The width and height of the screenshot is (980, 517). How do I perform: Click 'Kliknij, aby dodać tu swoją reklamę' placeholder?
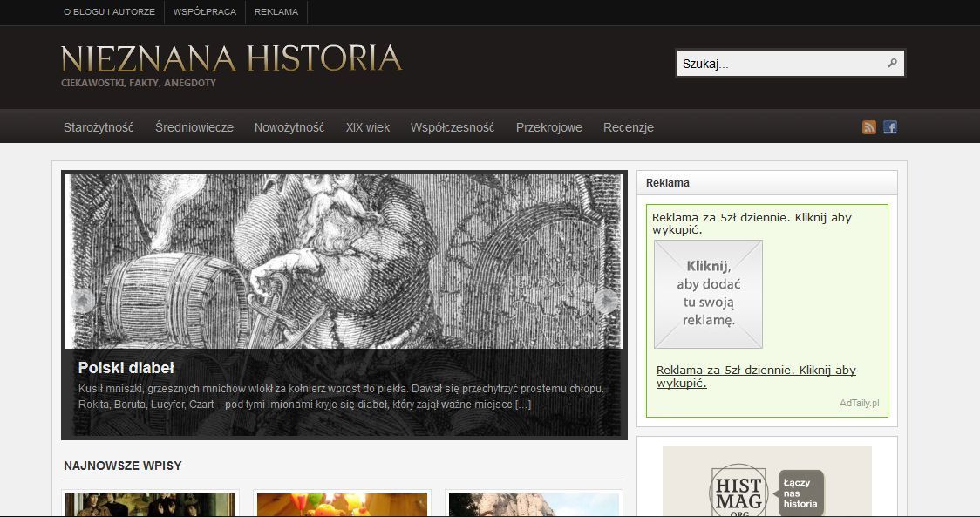[708, 295]
